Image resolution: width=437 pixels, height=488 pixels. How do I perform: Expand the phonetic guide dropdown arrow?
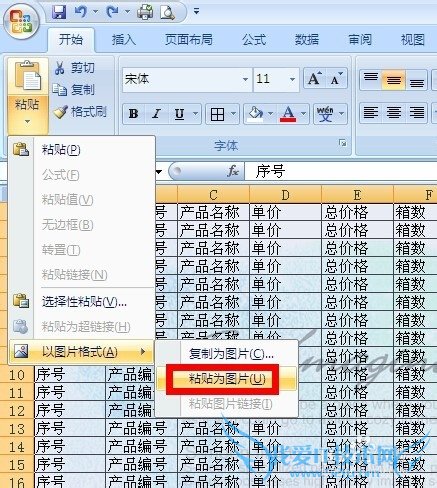341,114
